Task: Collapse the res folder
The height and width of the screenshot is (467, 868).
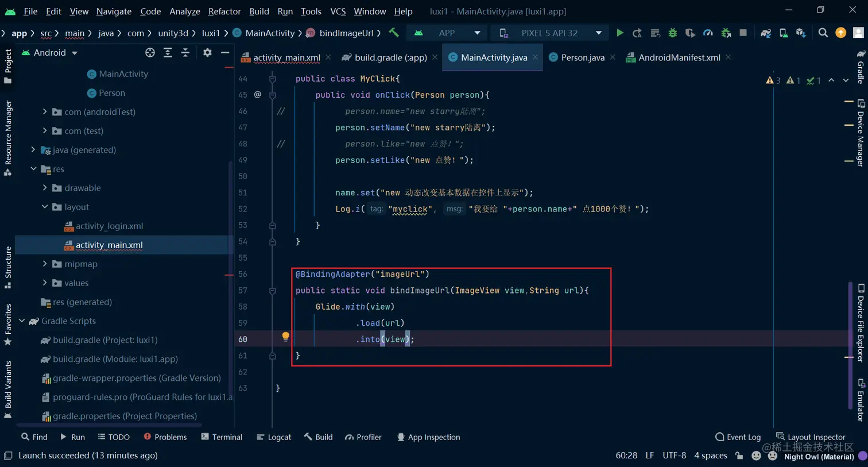Action: click(x=33, y=168)
